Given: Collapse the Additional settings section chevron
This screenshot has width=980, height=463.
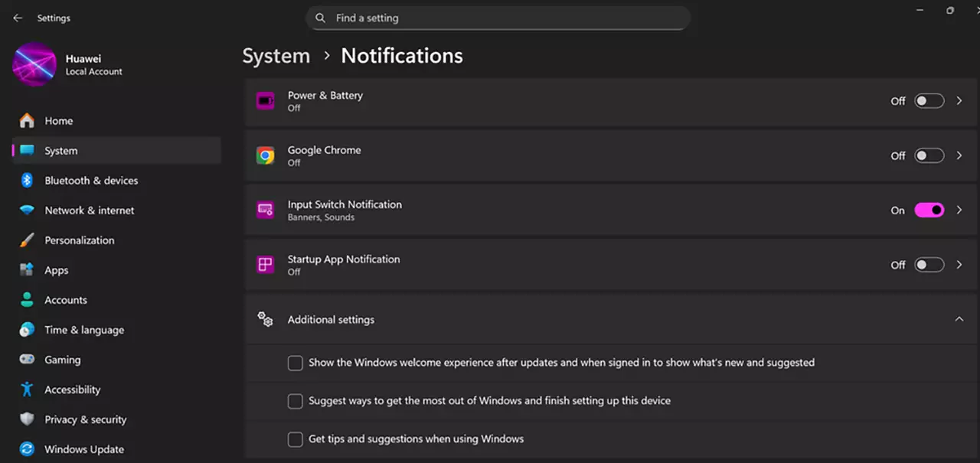Looking at the screenshot, I should point(959,319).
